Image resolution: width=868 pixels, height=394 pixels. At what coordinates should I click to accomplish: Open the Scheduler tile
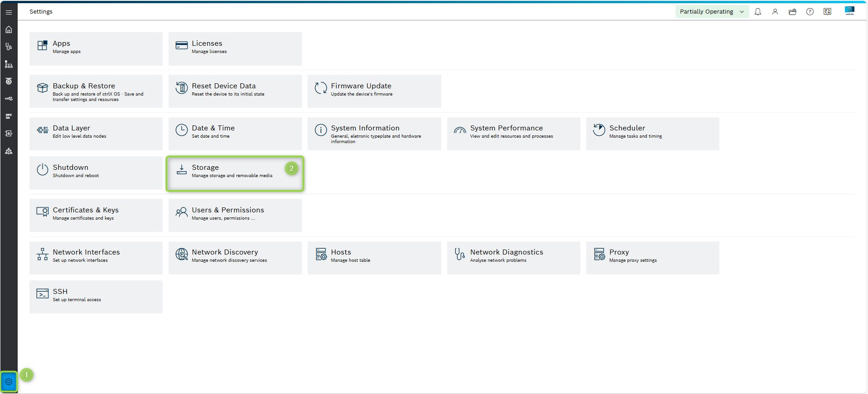tap(652, 134)
